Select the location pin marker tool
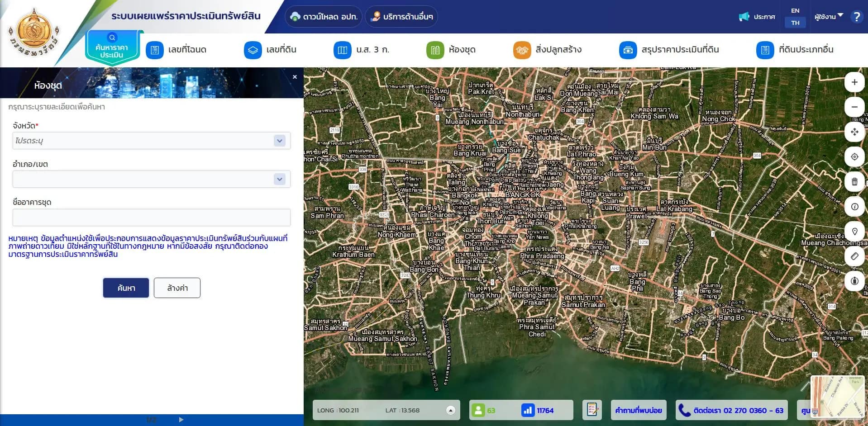 (854, 232)
